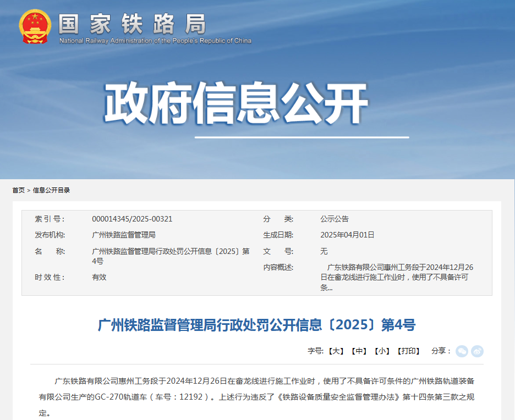
Task: Select index number 000014345/2025-00321
Action: coord(132,219)
